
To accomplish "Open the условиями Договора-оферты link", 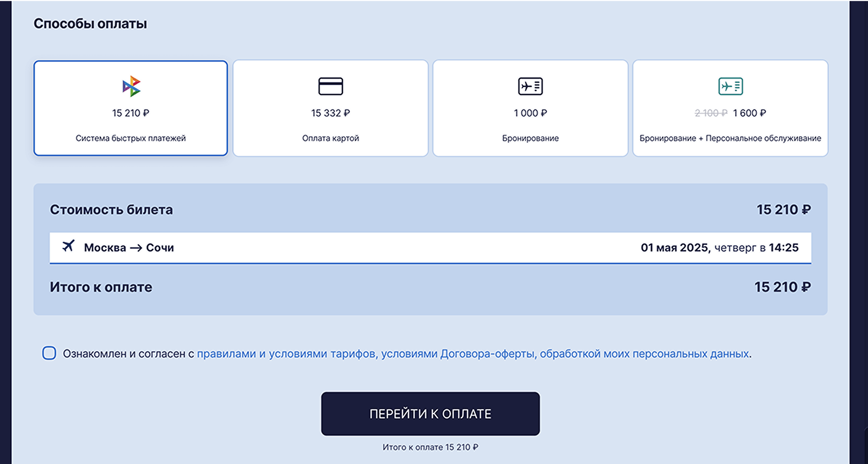I will [458, 354].
